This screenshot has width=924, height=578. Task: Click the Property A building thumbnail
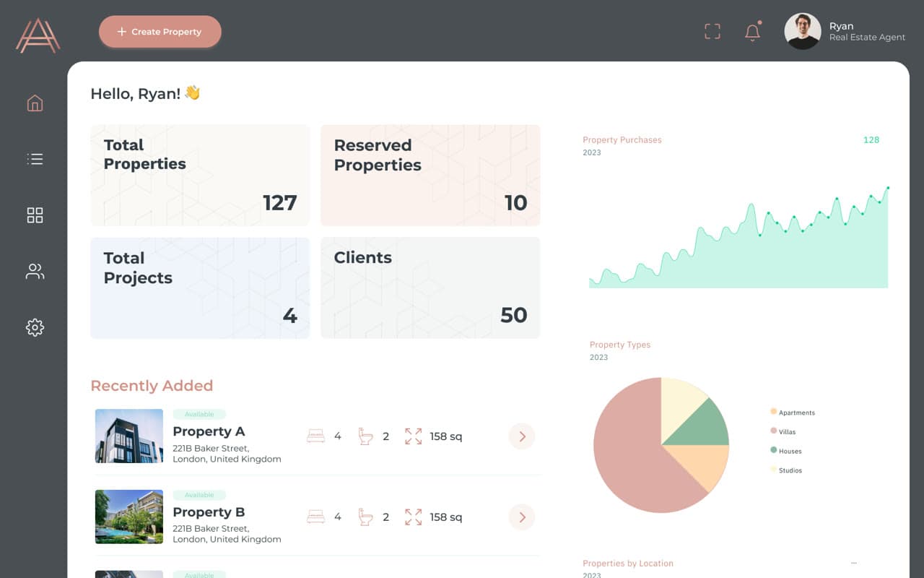click(x=129, y=436)
